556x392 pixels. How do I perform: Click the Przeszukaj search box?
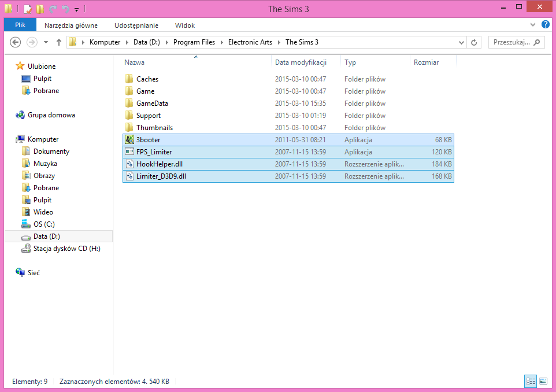511,42
